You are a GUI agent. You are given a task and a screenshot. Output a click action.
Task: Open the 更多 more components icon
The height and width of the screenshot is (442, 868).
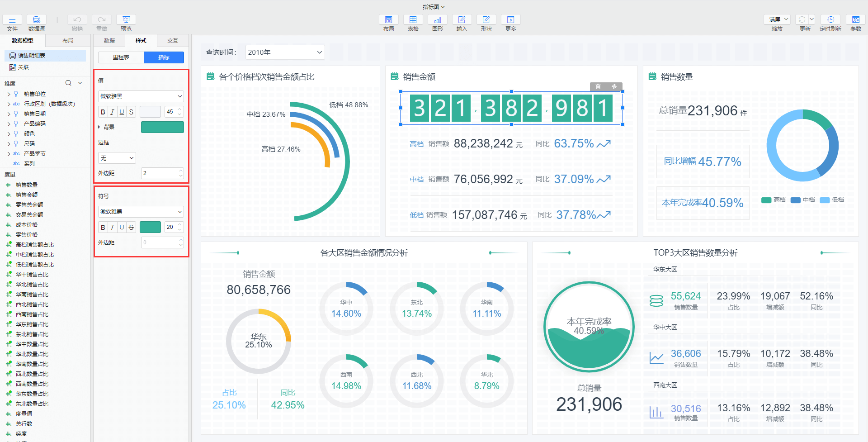coord(510,19)
